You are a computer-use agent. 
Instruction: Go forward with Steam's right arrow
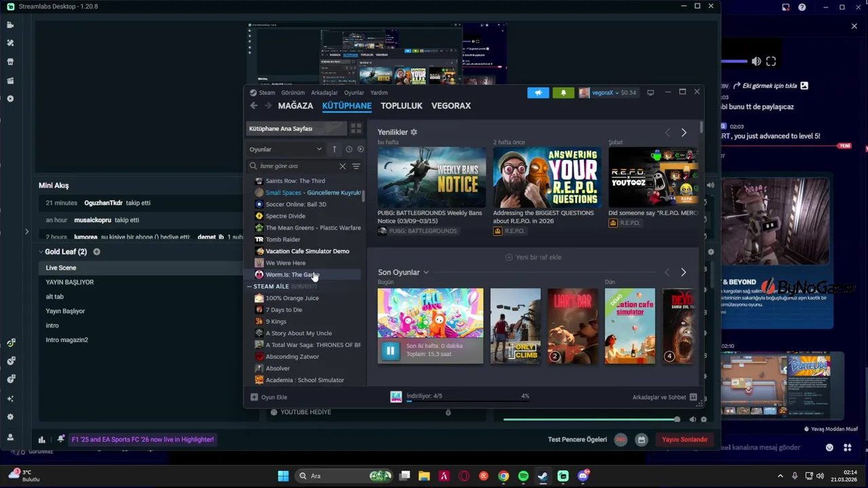pos(268,106)
